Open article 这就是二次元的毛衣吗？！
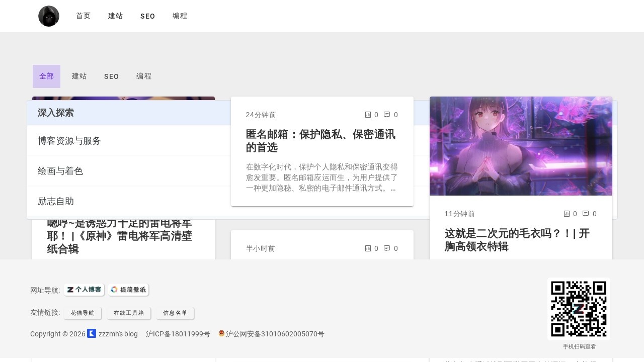Screen dimensions: 644x362 pos(517,240)
